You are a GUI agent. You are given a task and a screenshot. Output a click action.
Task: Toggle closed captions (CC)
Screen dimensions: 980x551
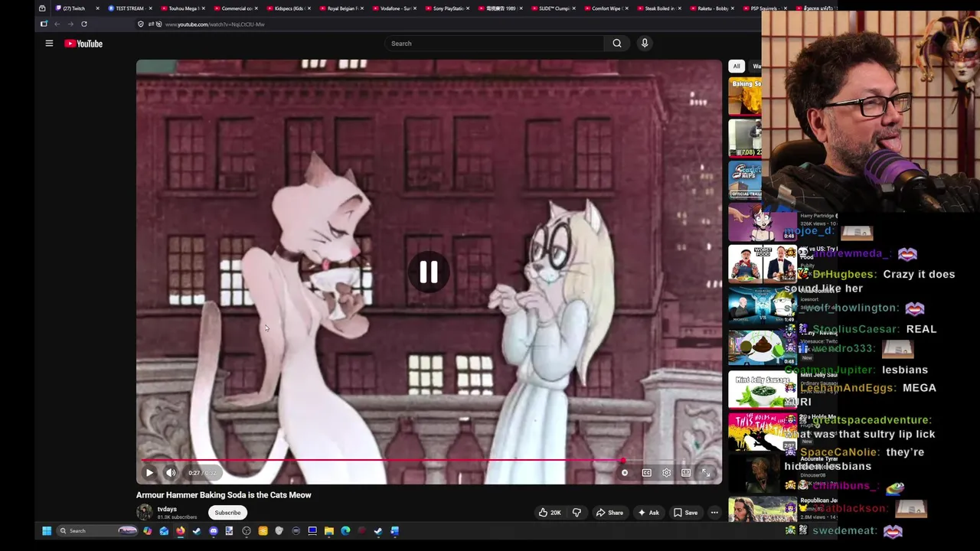click(647, 473)
